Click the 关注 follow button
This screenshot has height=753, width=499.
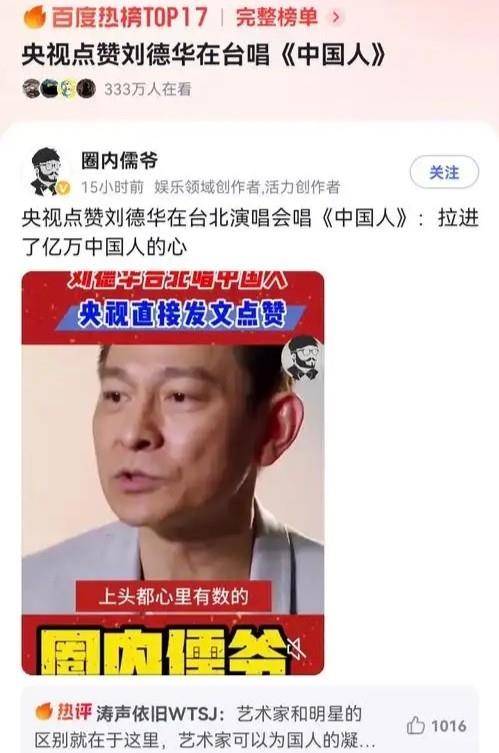point(444,172)
